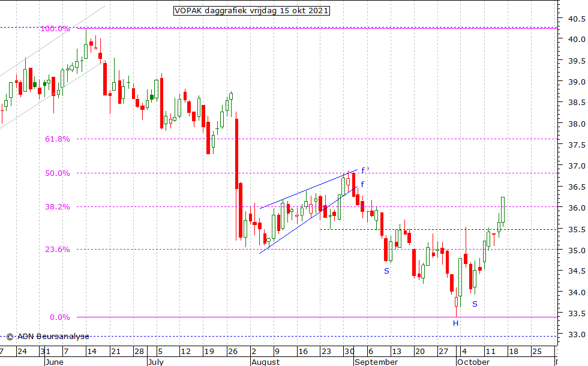Click the "40.5" price axis value
This screenshot has width=588, height=366.
pyautogui.click(x=577, y=19)
